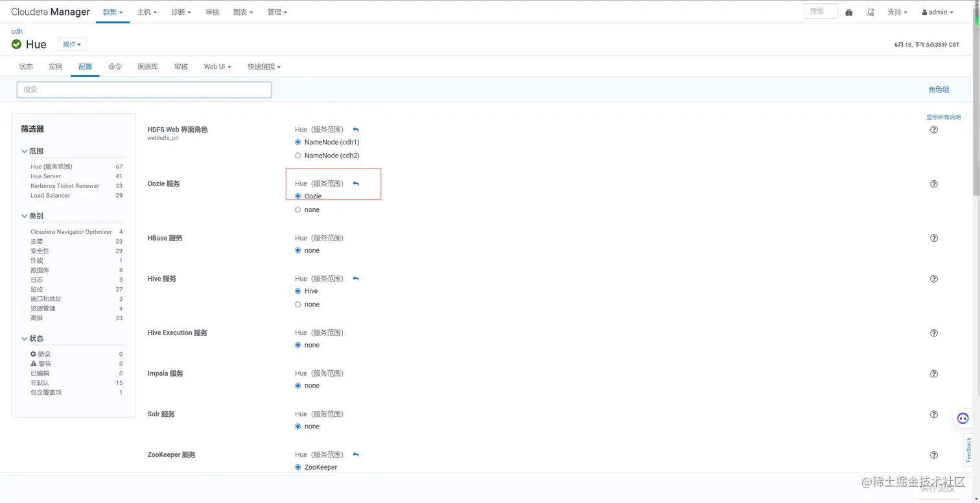Screen dimensions: 980x503
Task: Select NameNode (cdh1) radio option
Action: 298,142
